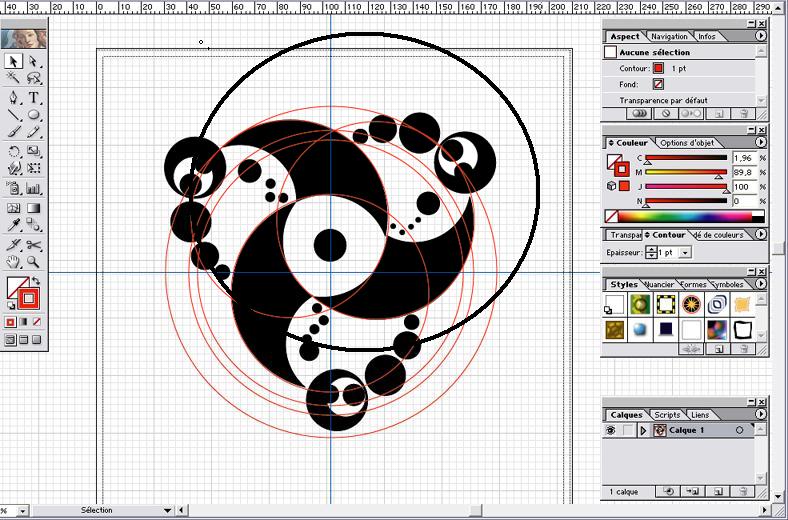Screen dimensions: 788x520
Task: Switch to the Navigation tab
Action: tap(669, 36)
